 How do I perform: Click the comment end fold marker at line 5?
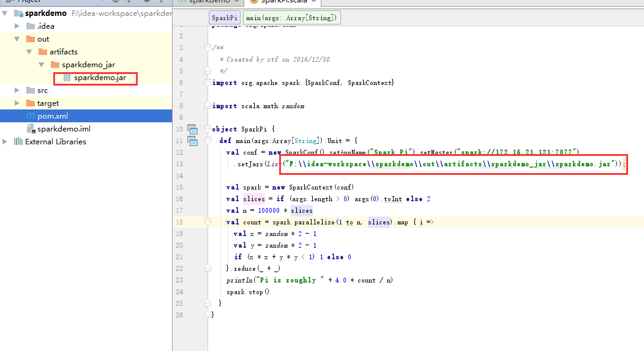tap(208, 70)
